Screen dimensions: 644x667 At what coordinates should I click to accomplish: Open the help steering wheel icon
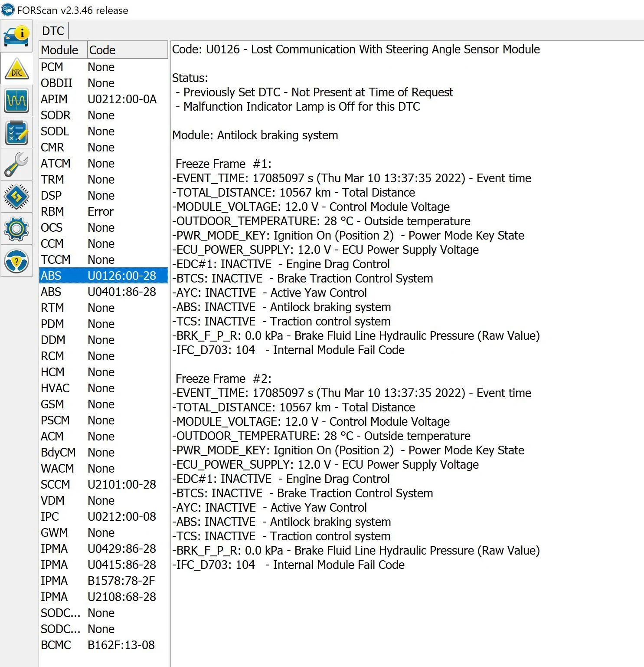pyautogui.click(x=16, y=261)
